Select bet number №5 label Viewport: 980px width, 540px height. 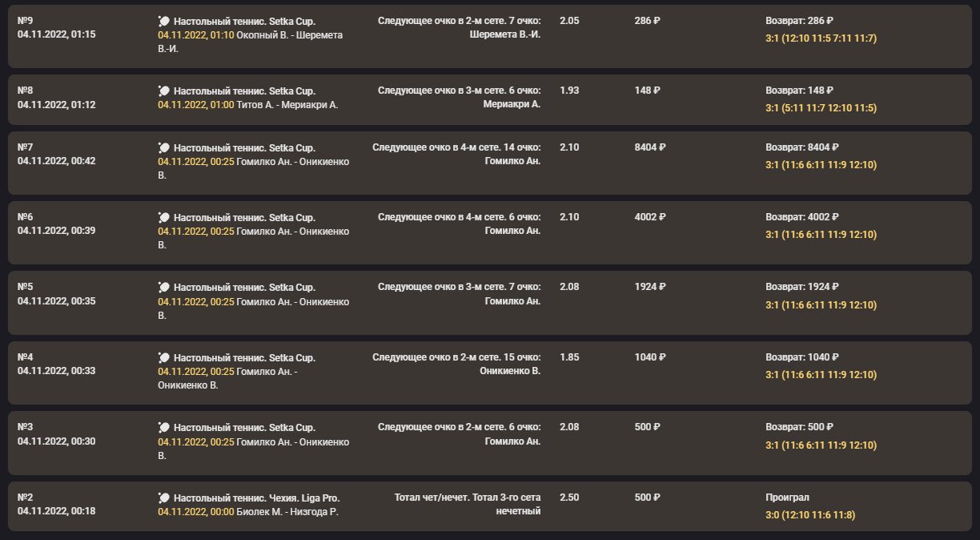[26, 287]
